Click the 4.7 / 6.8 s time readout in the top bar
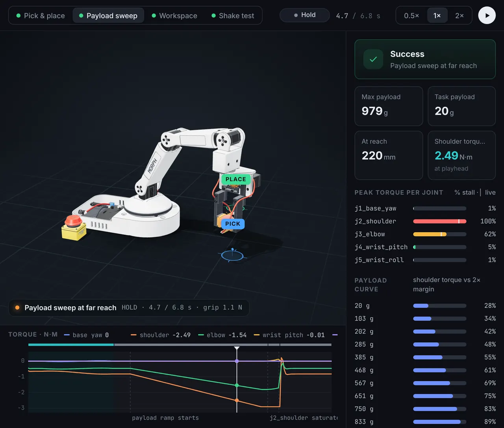Viewport: 504px width, 428px height. click(358, 16)
